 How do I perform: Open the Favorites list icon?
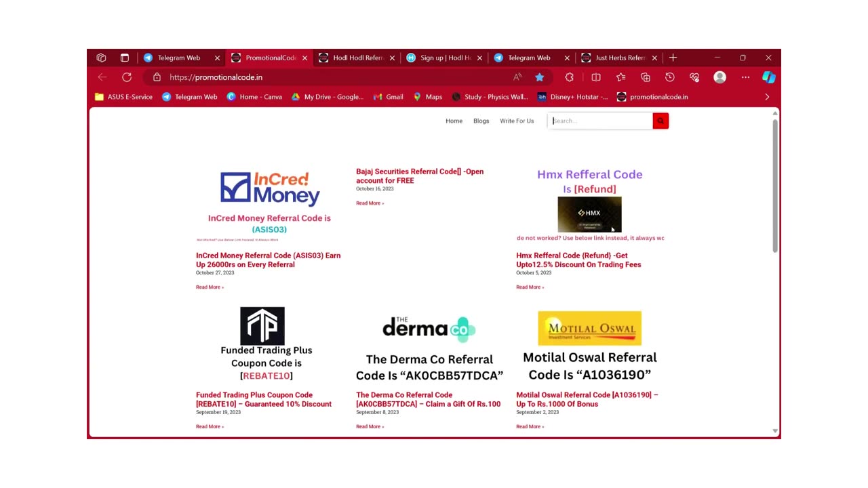point(620,77)
